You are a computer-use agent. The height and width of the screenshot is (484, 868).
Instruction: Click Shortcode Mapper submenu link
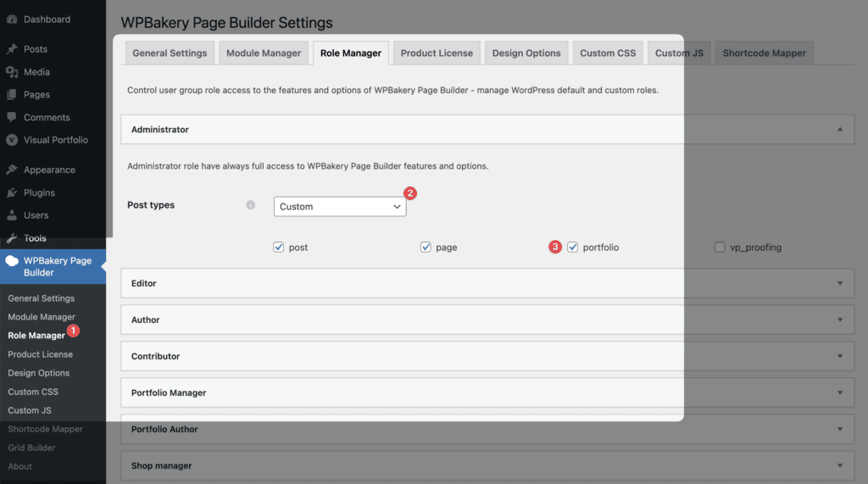[x=45, y=429]
